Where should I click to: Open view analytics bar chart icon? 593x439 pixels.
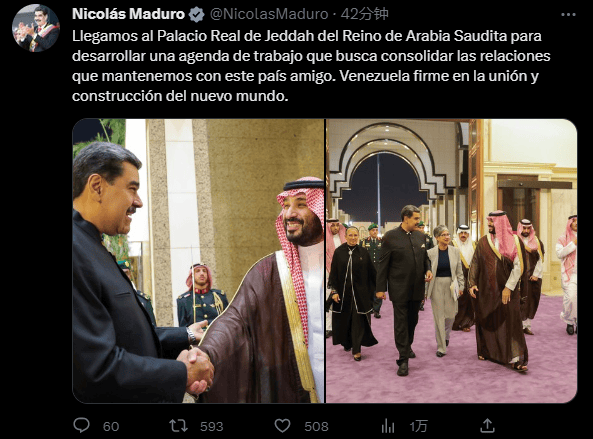(388, 426)
